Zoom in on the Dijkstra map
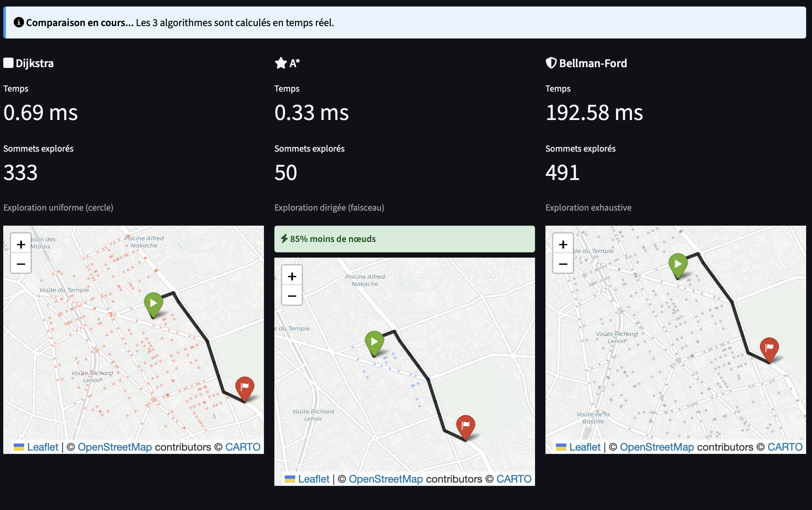The image size is (812, 510). click(21, 244)
